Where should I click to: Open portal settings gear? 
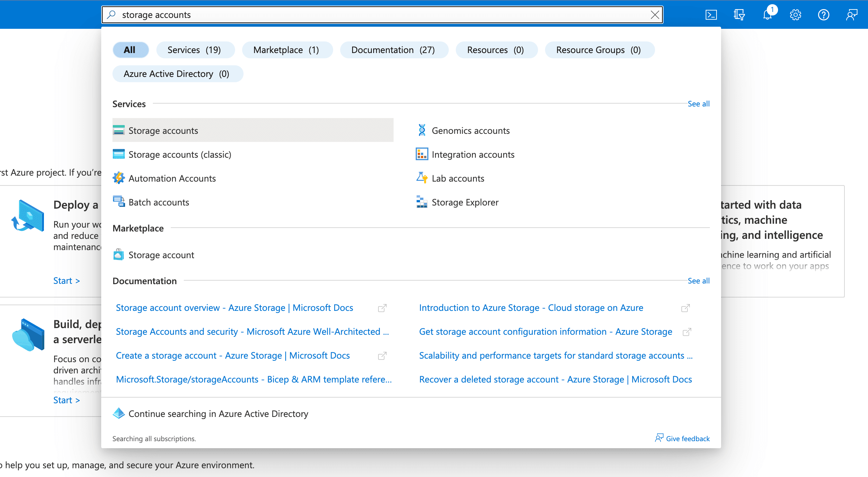point(795,15)
